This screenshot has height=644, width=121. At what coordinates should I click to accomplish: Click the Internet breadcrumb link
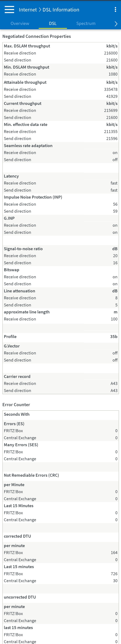pyautogui.click(x=28, y=10)
